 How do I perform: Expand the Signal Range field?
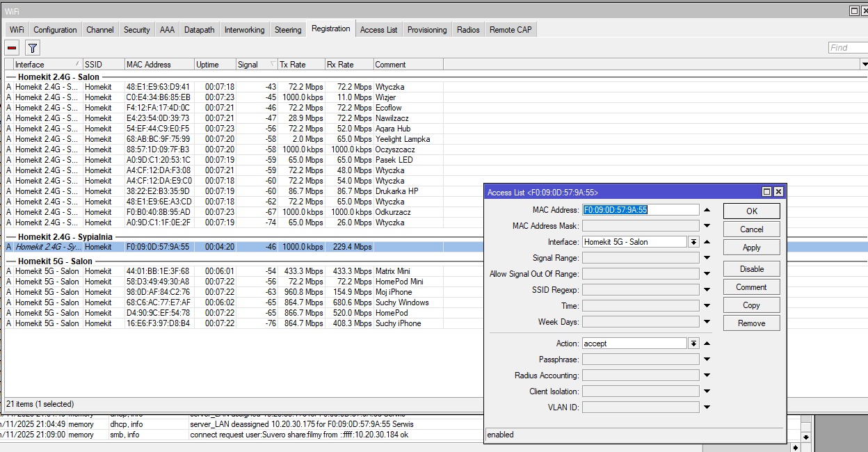tap(707, 258)
